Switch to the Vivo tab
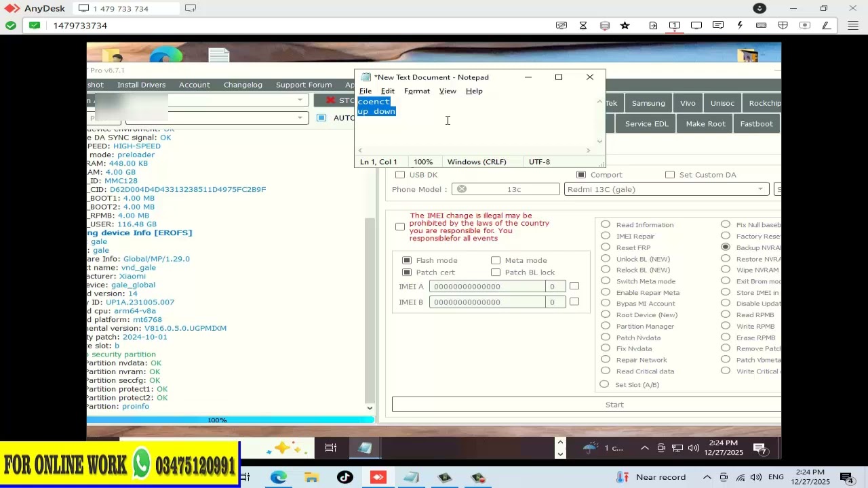Screen dimensions: 868x488 point(688,103)
